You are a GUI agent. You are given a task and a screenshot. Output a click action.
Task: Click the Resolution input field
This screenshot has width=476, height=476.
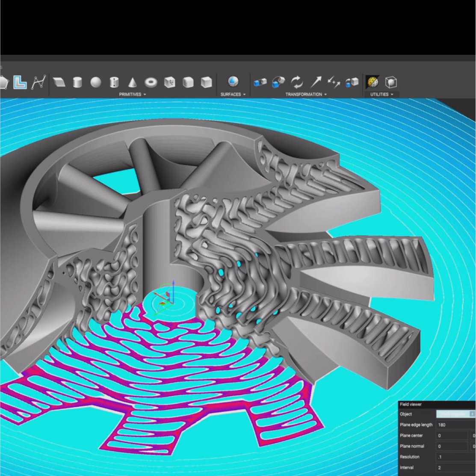click(456, 457)
